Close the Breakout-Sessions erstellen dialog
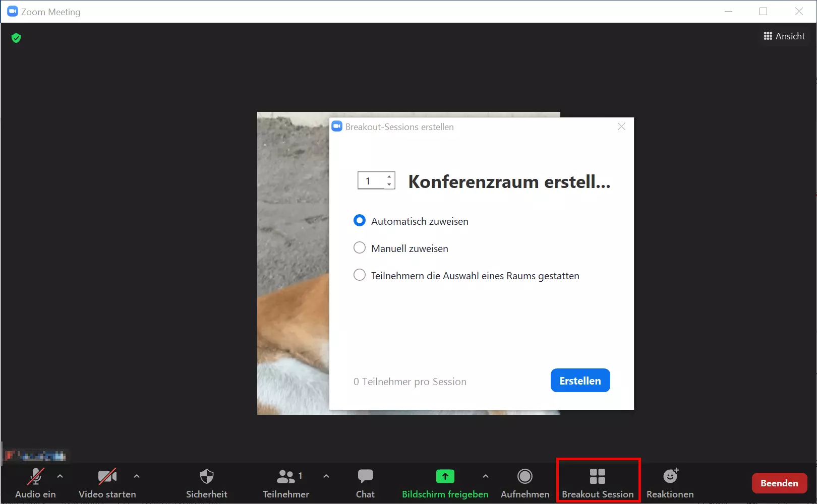Viewport: 817px width, 504px height. pos(621,127)
